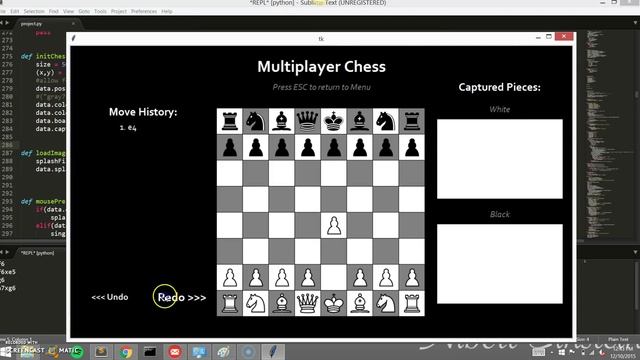Select the white pawn on f2

coord(360,278)
